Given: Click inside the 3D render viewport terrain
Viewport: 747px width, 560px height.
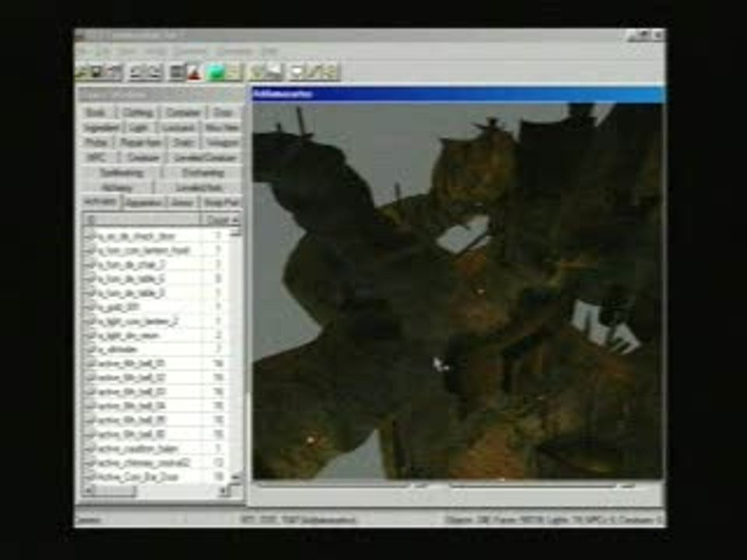Looking at the screenshot, I should pos(458,290).
